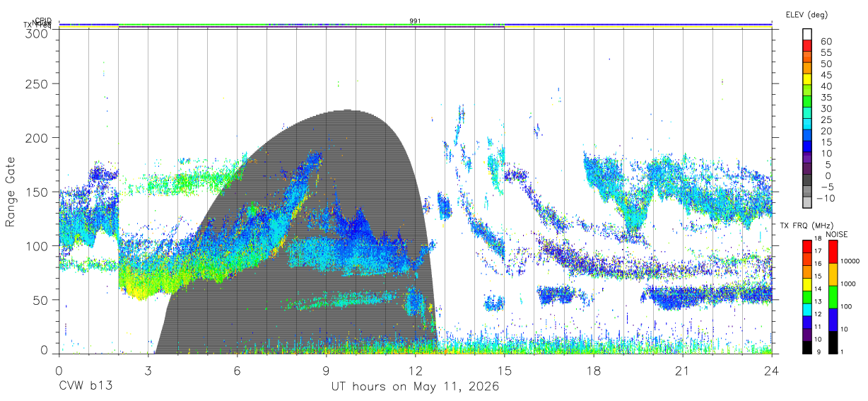The image size is (868, 401).
Task: Click the '1' label on NOISE scale
Action: coord(843,351)
